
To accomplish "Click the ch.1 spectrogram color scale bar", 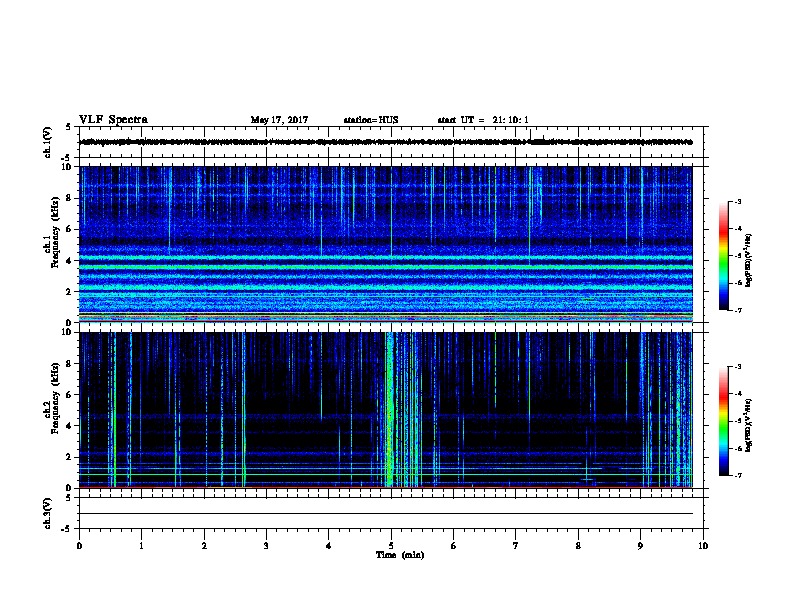I will (x=724, y=256).
